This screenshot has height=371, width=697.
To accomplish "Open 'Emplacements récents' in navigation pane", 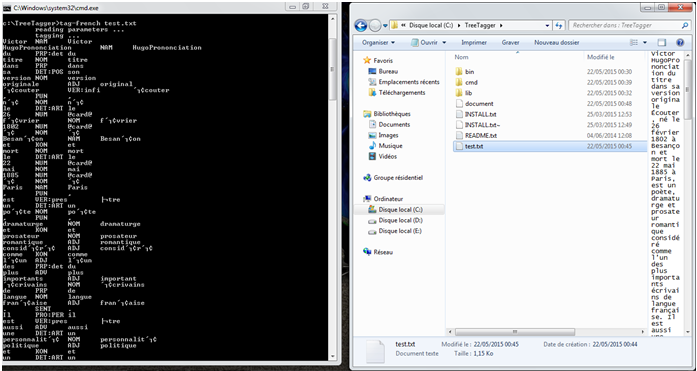I will point(404,82).
